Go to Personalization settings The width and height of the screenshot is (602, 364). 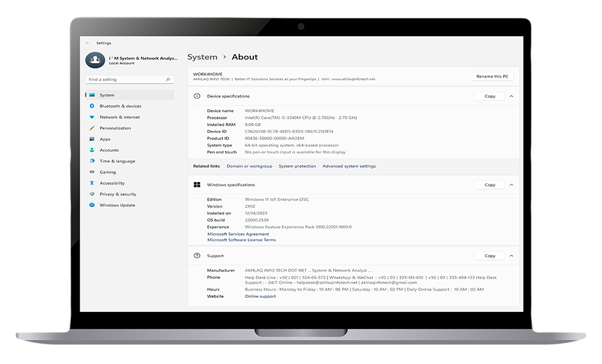point(115,128)
